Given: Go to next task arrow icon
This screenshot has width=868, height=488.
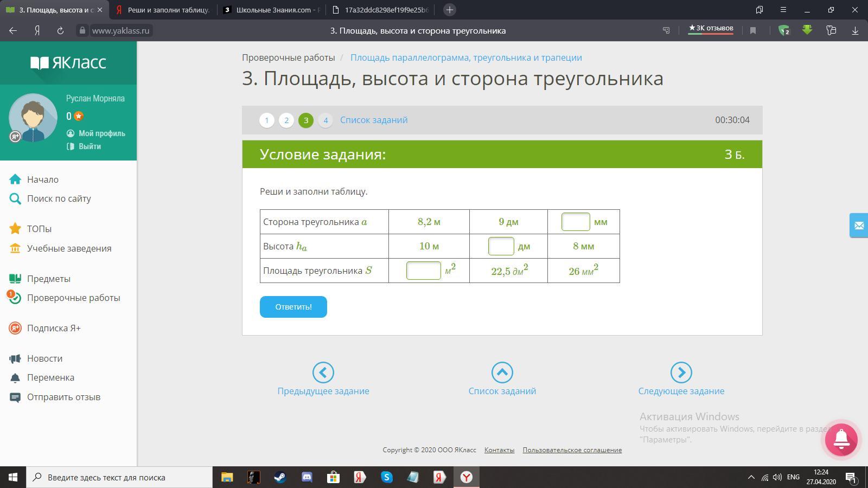Looking at the screenshot, I should click(681, 373).
